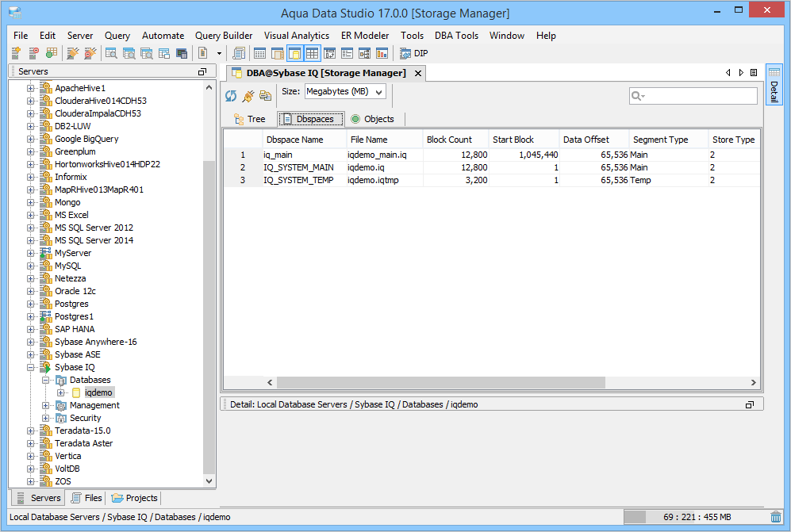Open the Size units dropdown

pos(345,92)
